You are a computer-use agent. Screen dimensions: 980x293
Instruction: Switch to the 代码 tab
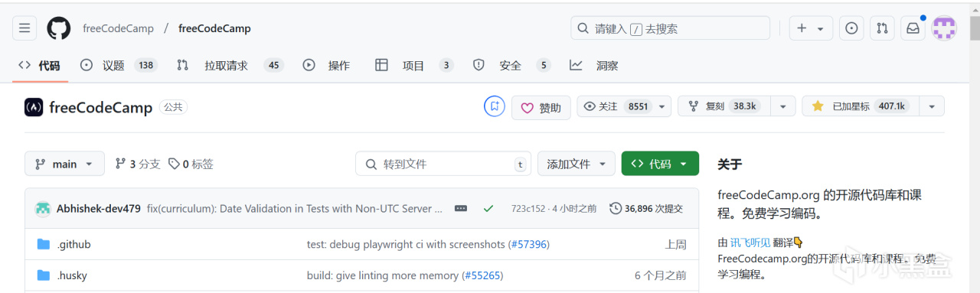tap(40, 65)
